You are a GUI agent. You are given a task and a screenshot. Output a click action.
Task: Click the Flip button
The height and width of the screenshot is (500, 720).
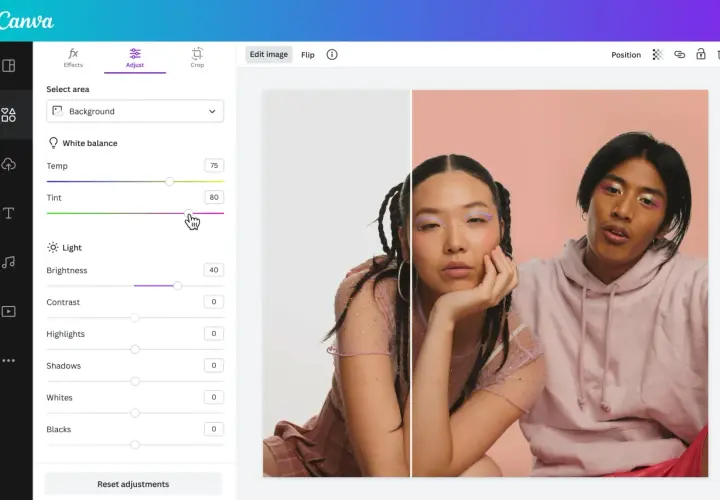(308, 55)
